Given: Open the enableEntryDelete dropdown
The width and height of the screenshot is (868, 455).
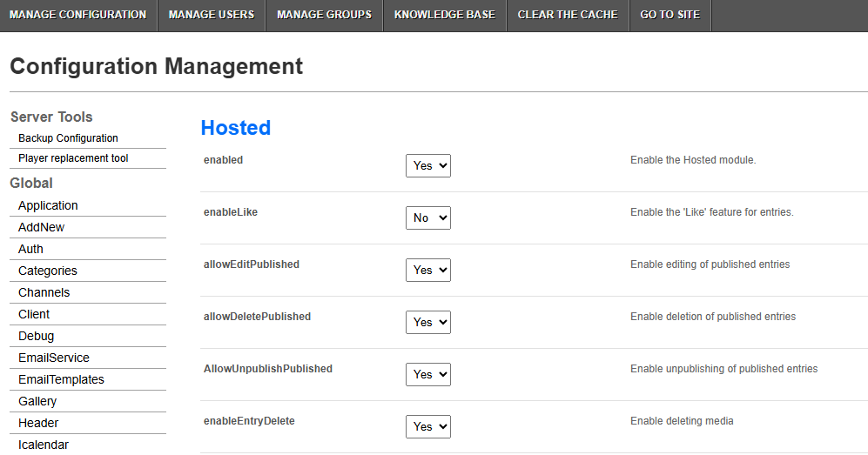Looking at the screenshot, I should (428, 427).
